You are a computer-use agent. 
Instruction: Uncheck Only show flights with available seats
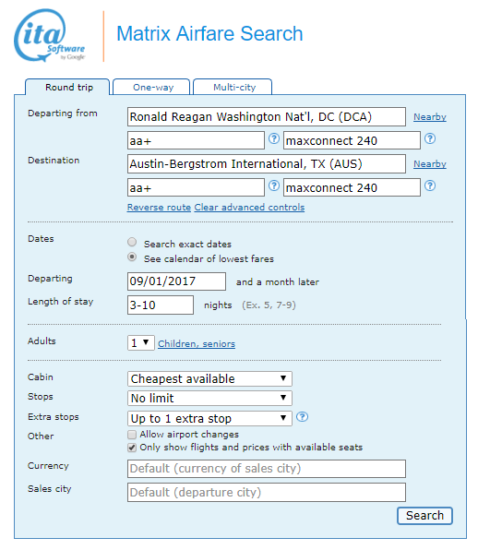(x=132, y=448)
